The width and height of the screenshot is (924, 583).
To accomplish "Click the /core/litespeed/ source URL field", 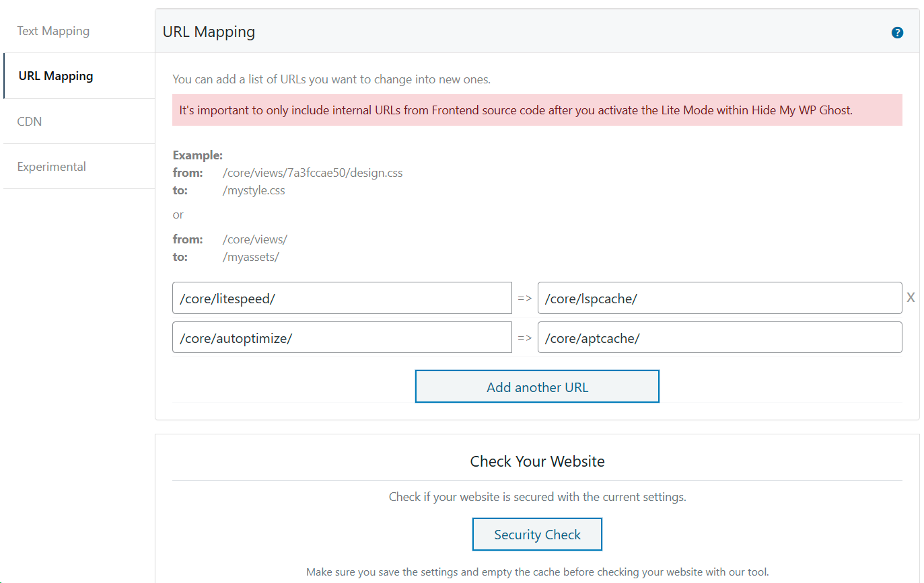I will point(342,299).
